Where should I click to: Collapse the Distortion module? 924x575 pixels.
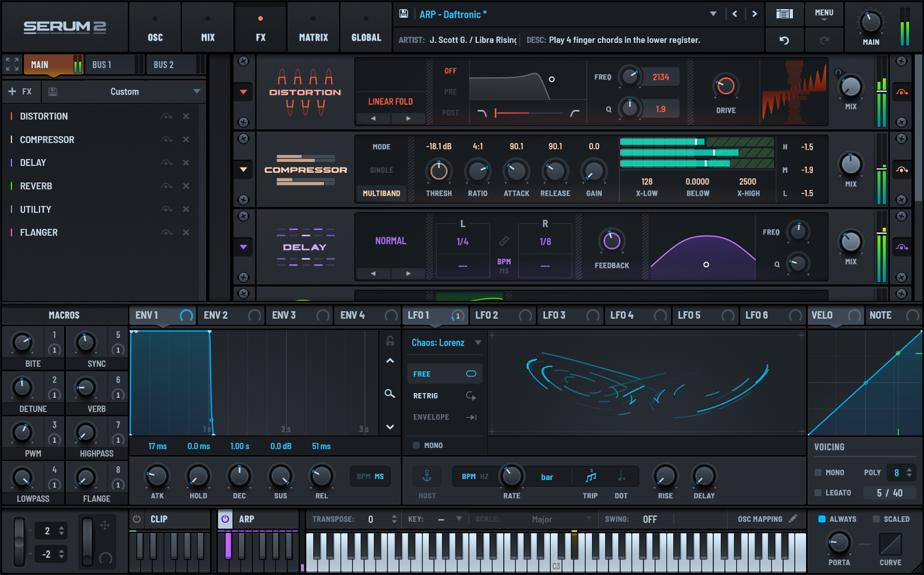coord(243,92)
